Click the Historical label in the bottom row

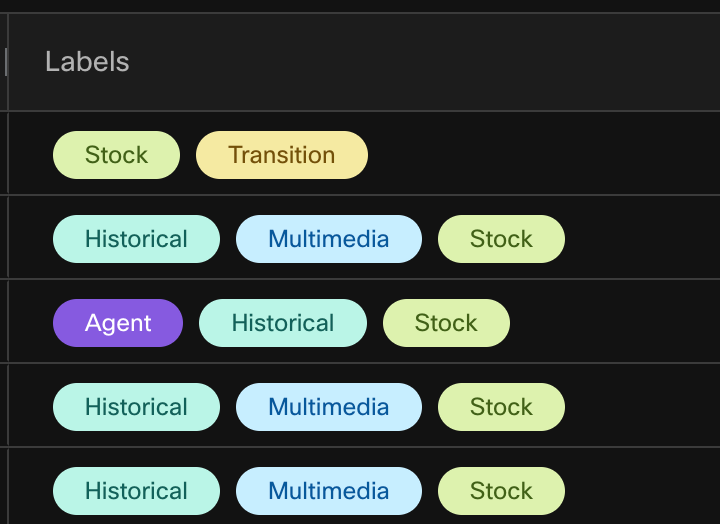[136, 491]
